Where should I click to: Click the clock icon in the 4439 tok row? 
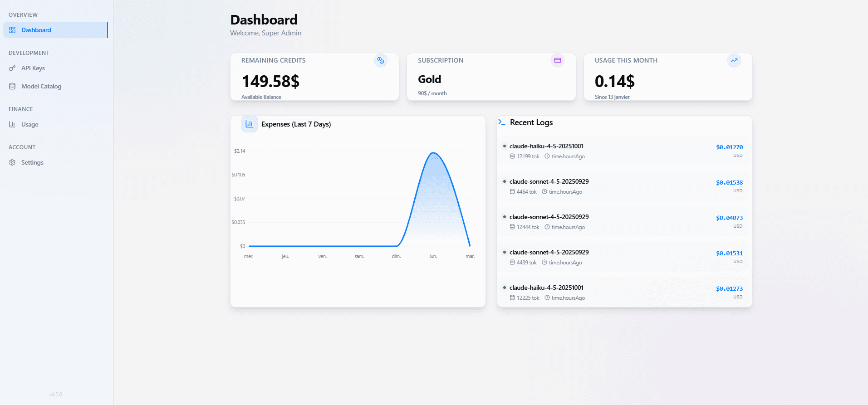pyautogui.click(x=544, y=262)
